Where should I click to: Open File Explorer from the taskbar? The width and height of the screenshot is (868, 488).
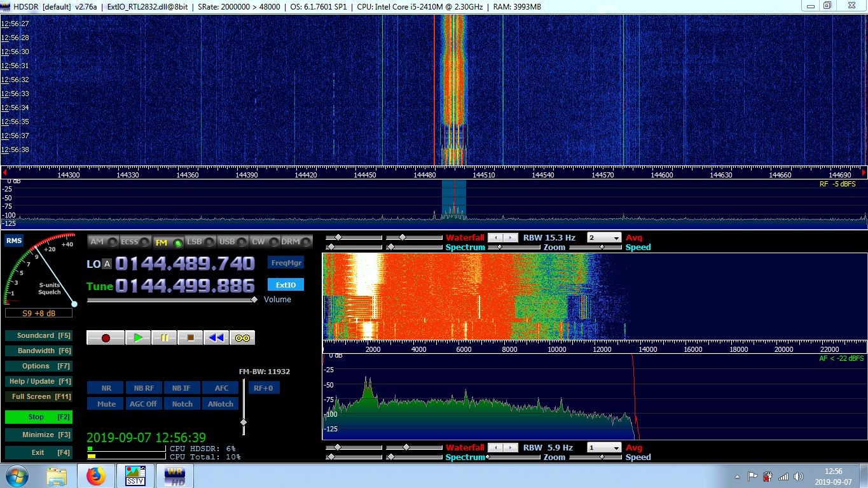pyautogui.click(x=57, y=476)
